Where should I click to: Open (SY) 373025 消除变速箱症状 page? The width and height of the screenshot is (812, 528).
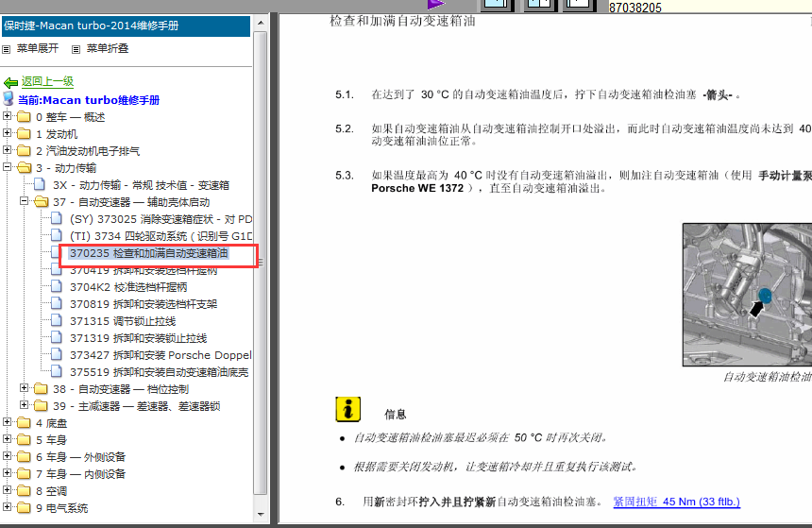click(x=161, y=219)
